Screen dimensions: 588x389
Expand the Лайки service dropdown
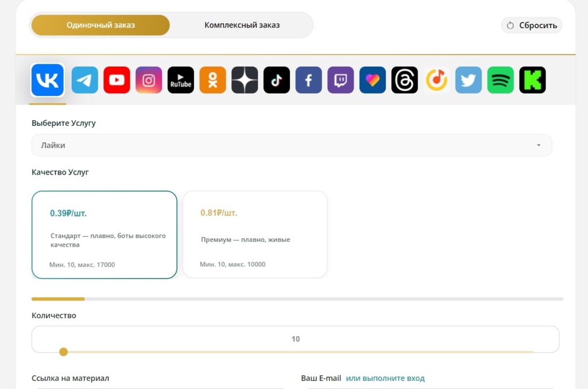(292, 145)
